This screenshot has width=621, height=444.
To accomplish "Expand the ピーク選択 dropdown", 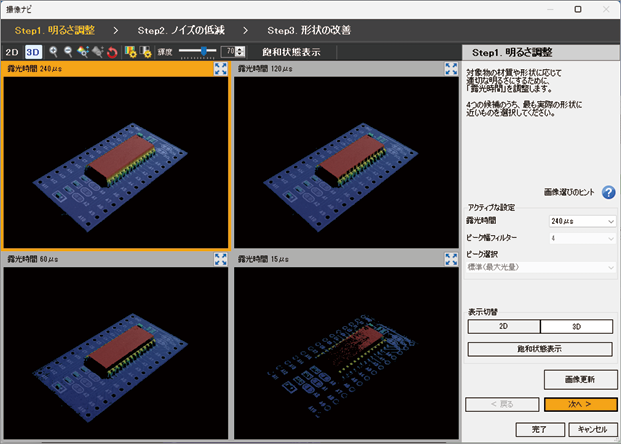I will [x=540, y=267].
